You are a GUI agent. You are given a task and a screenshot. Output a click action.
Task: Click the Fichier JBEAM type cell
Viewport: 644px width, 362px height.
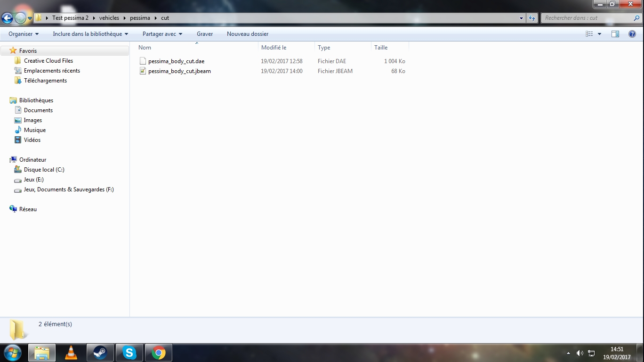click(335, 71)
